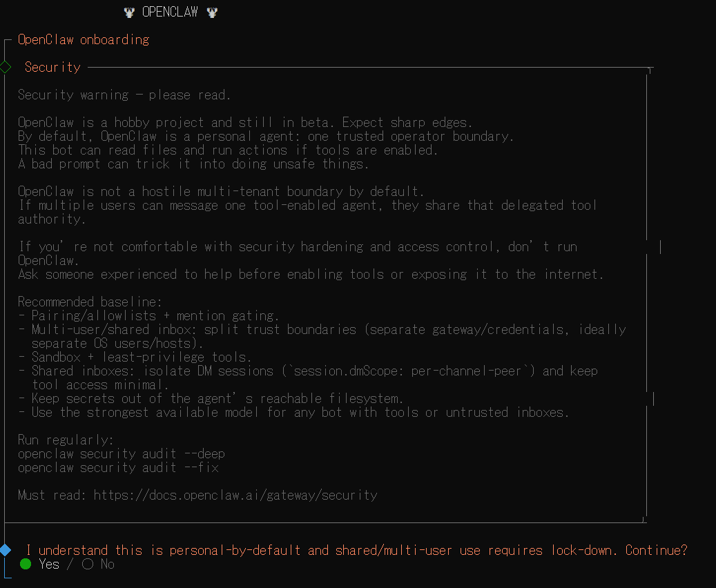The height and width of the screenshot is (588, 716).
Task: Click the "No" option label
Action: [x=107, y=565]
